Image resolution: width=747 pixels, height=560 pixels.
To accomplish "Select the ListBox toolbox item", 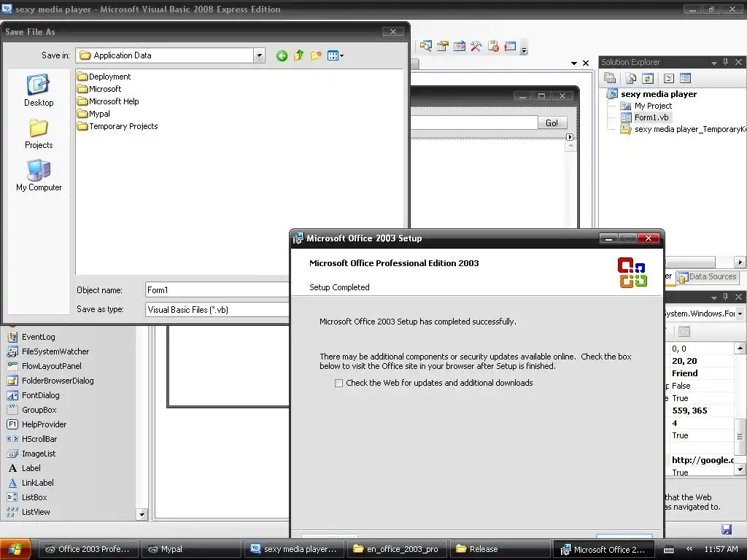I will pyautogui.click(x=27, y=497).
